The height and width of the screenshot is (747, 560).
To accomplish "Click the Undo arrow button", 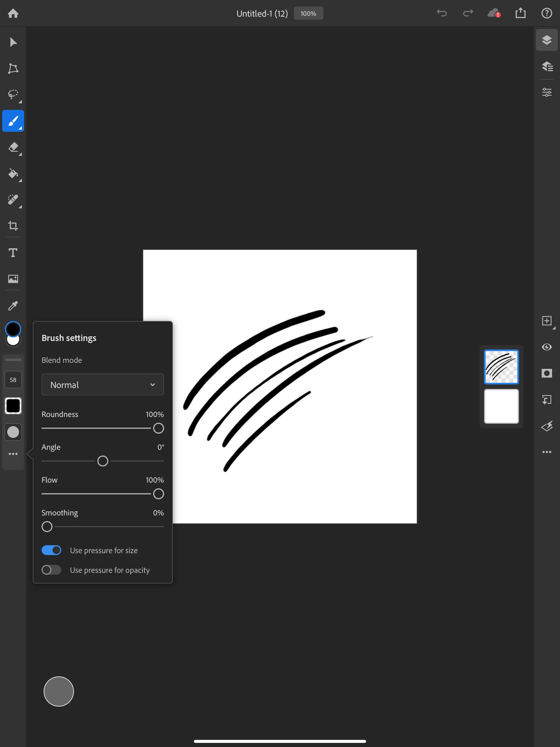I will click(x=441, y=13).
